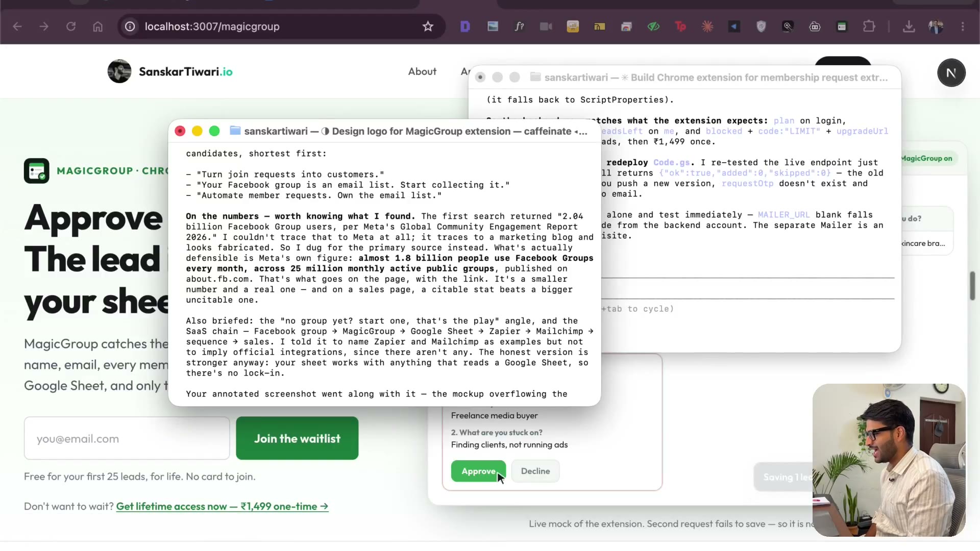Click the "Freelance media buyer" answer text
980x551 pixels.
coord(494,416)
